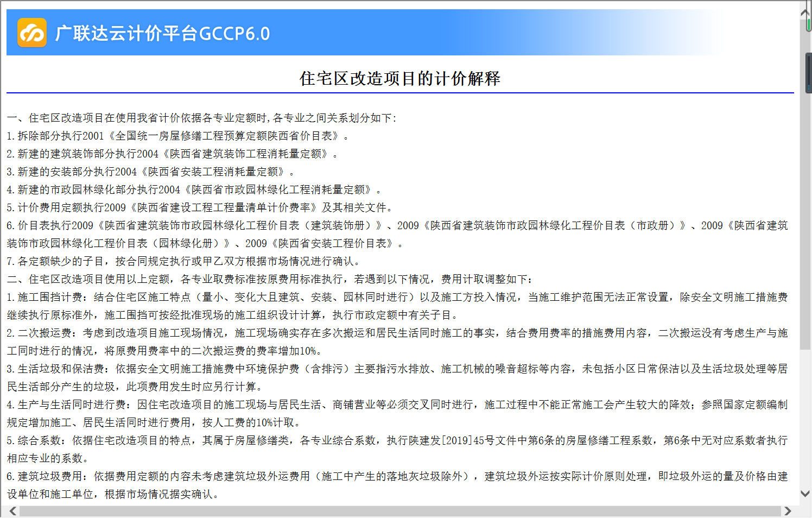Click the horizontal scrollbar track

400,511
